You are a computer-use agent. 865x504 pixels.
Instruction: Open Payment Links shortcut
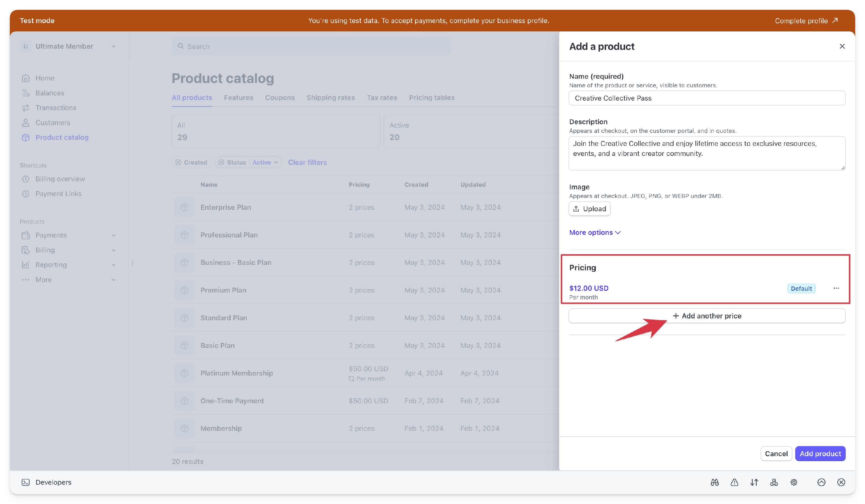[x=58, y=194]
